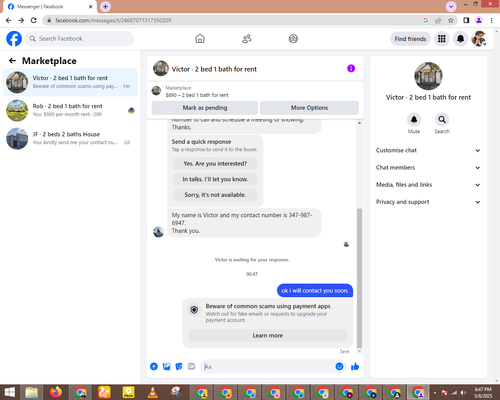This screenshot has width=500, height=400.
Task: Reload the page in browser
Action: (x=34, y=20)
